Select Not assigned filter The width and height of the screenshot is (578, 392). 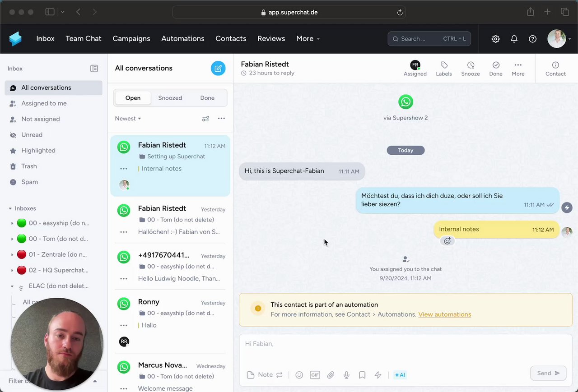coord(53,120)
